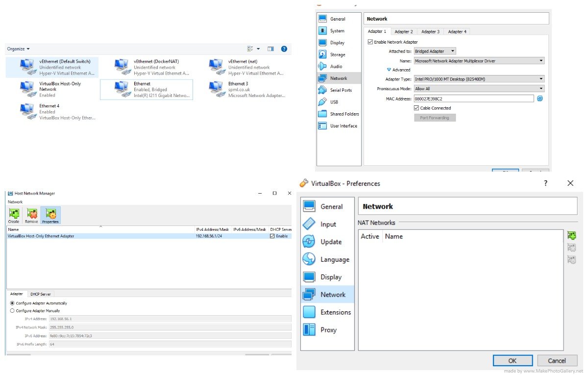The image size is (588, 375).
Task: Click the Remove host network icon
Action: click(x=31, y=215)
